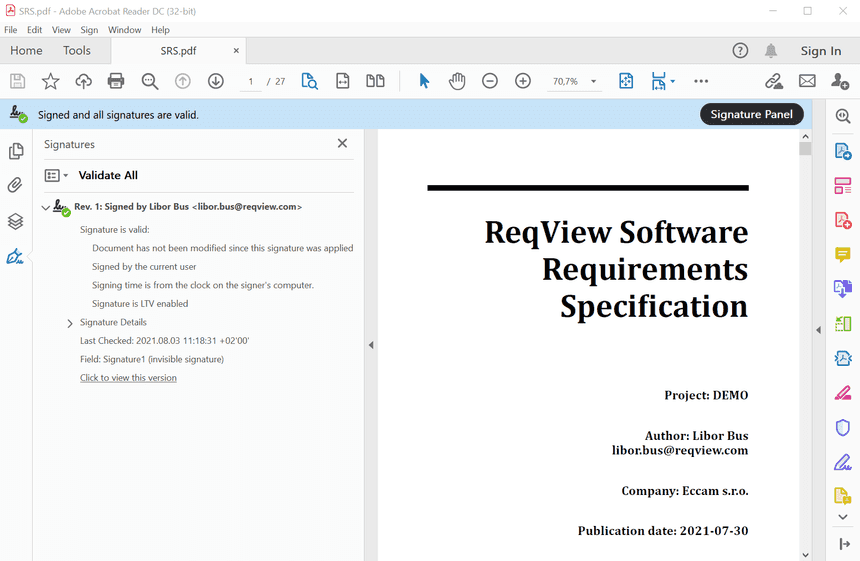Screen dimensions: 860x561
Task: Switch to two-page view
Action: (x=375, y=81)
